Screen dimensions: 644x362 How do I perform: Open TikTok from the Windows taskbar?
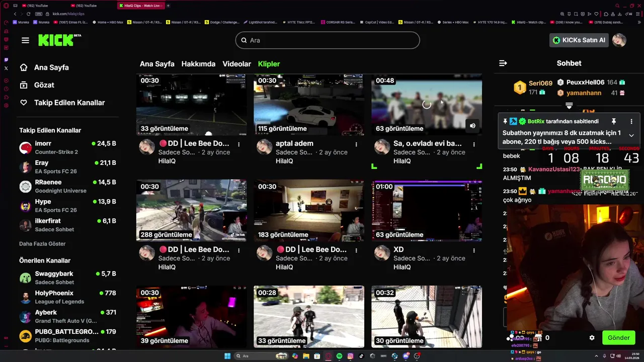361,356
